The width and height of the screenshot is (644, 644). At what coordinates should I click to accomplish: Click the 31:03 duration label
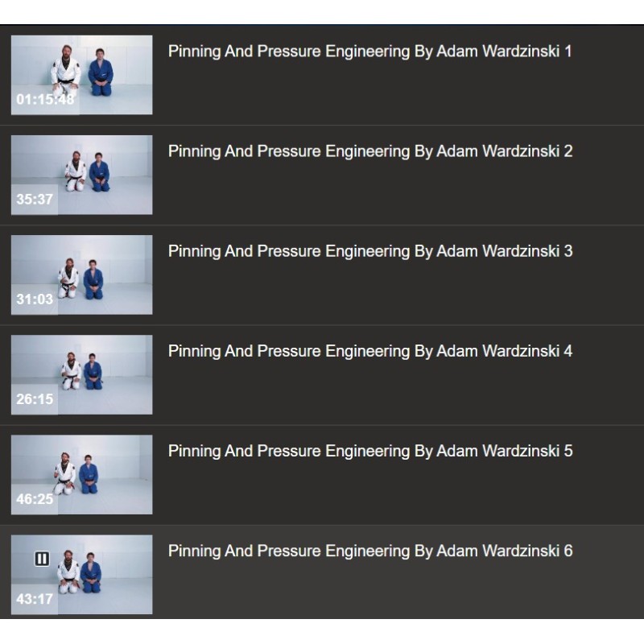(x=35, y=299)
